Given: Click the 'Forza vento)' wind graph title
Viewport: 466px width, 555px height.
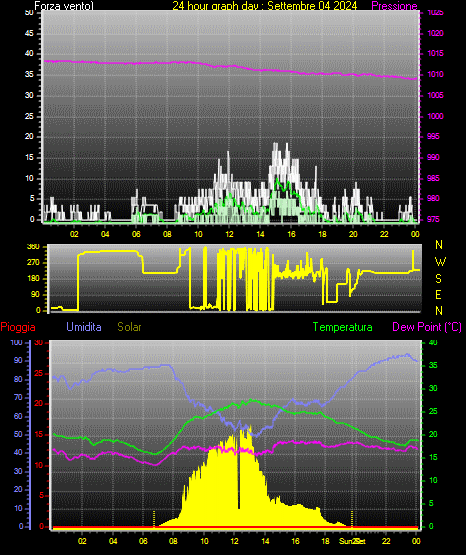Looking at the screenshot, I should click(x=64, y=6).
